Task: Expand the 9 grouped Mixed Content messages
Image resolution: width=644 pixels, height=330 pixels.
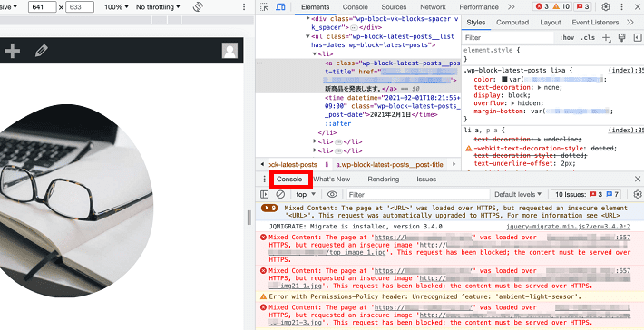Action: 269,209
